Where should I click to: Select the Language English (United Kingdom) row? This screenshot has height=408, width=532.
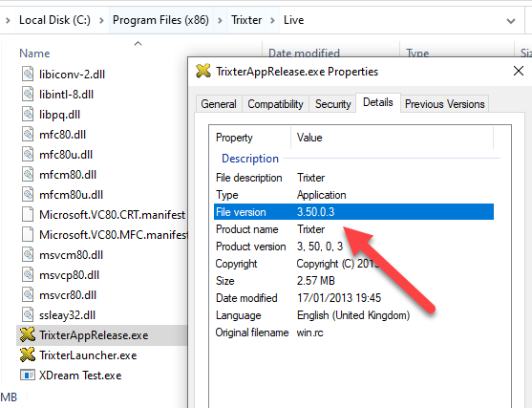click(354, 315)
